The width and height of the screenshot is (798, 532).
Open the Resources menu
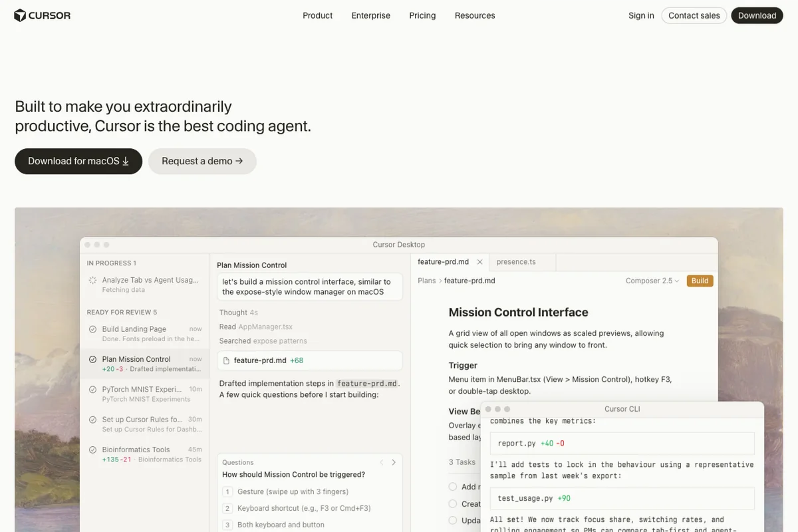[475, 15]
